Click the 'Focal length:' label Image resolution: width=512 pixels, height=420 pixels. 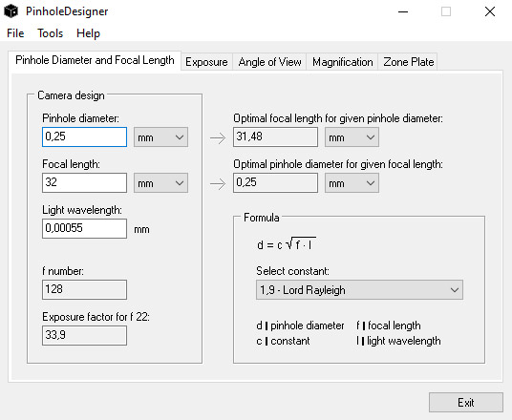point(71,164)
